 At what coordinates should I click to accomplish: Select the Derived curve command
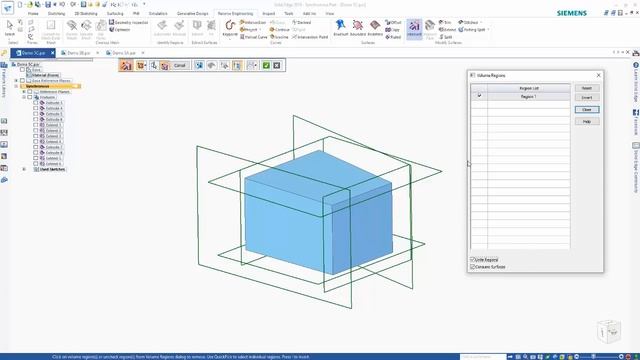[x=302, y=22]
